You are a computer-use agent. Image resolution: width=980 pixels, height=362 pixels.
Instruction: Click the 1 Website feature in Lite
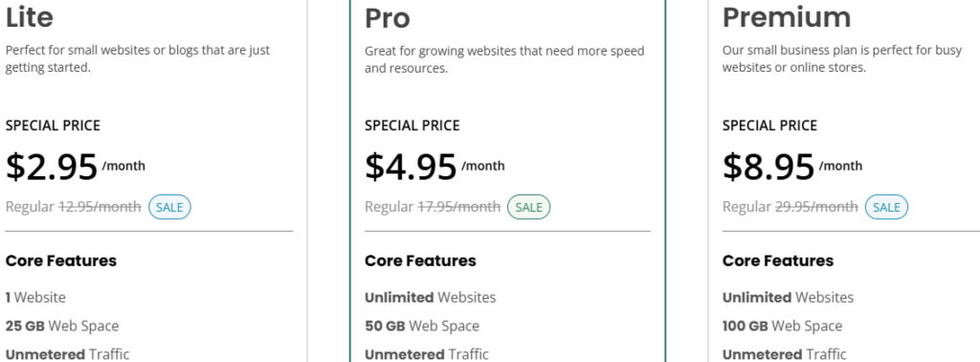coord(35,298)
